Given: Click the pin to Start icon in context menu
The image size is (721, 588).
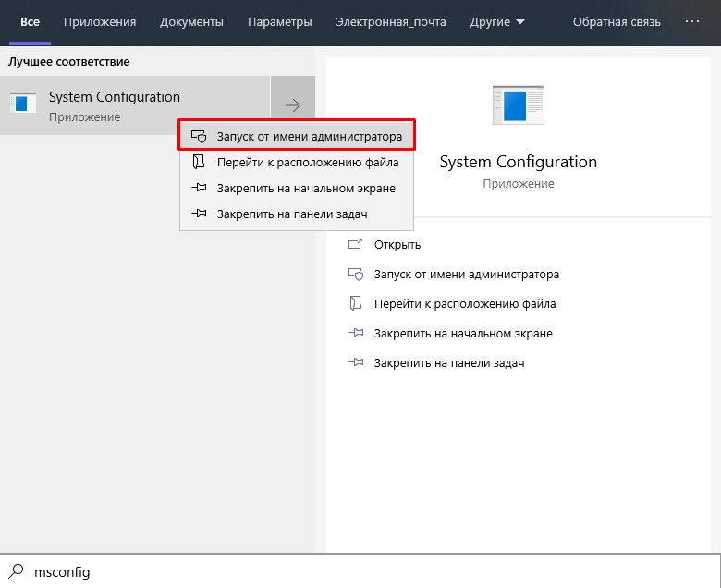Looking at the screenshot, I should 198,188.
